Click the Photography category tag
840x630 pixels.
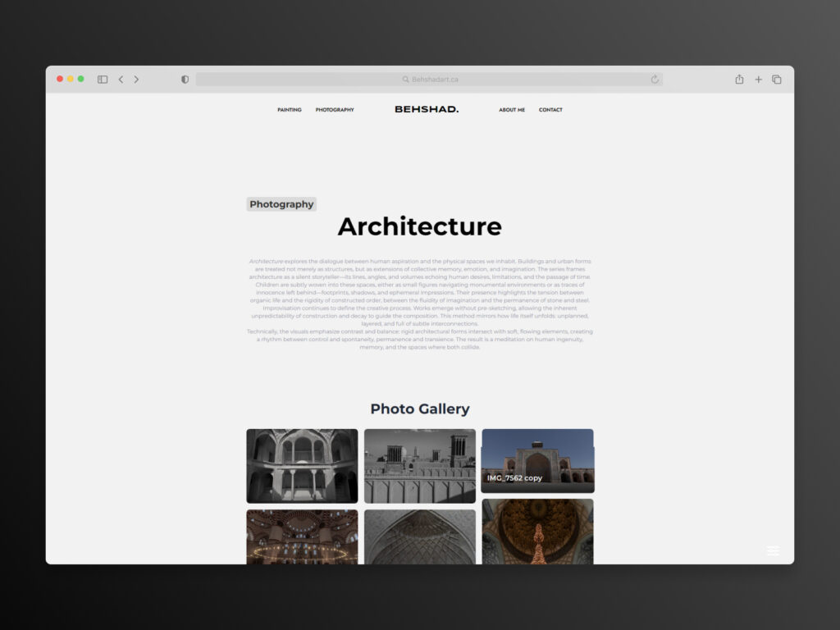[281, 204]
